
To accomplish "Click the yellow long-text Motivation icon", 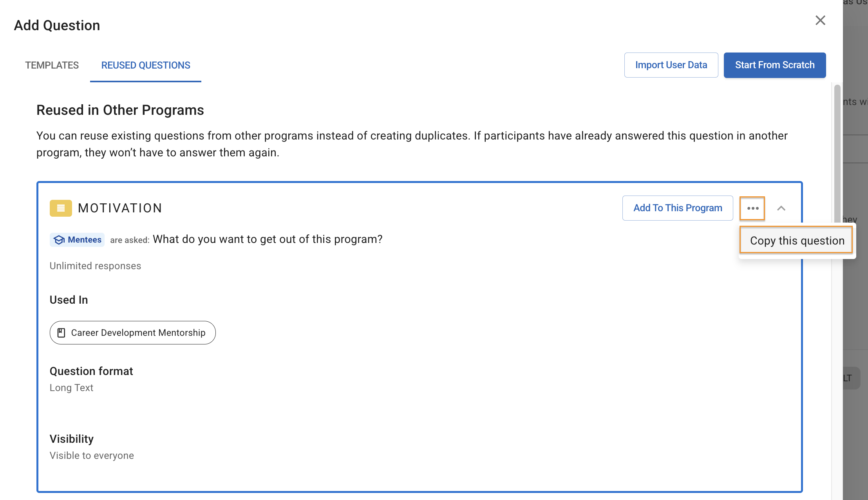I will 61,208.
